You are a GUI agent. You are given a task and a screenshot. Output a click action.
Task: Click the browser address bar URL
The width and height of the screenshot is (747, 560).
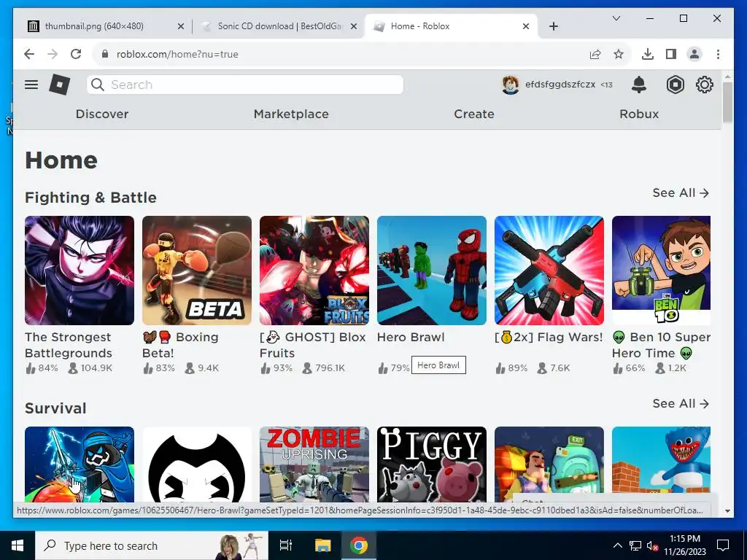point(177,54)
